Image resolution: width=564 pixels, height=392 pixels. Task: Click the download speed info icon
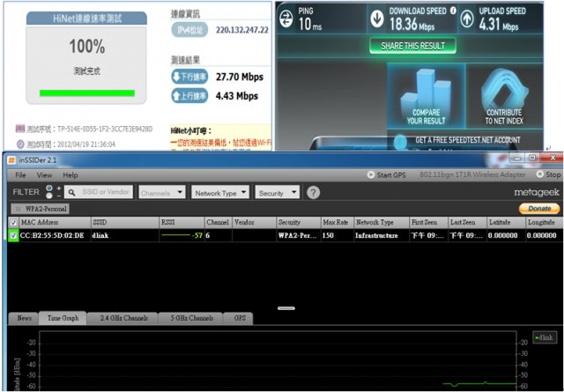pyautogui.click(x=453, y=11)
